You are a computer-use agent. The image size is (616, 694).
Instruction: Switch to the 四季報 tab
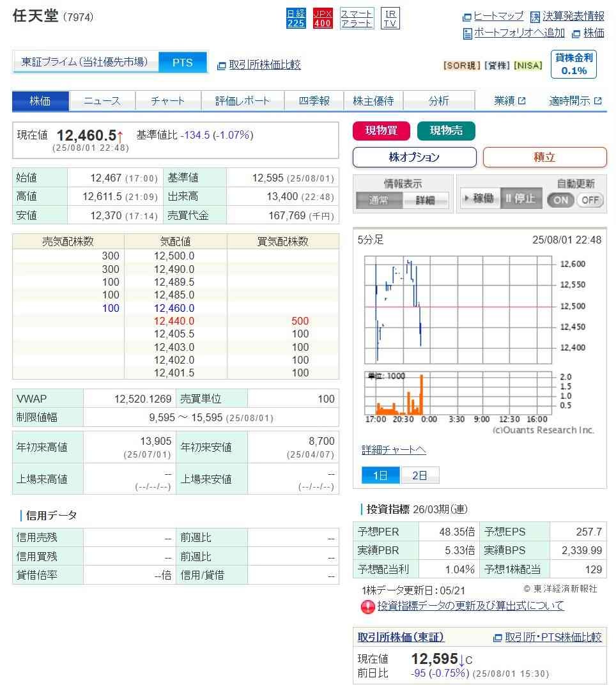pos(314,101)
